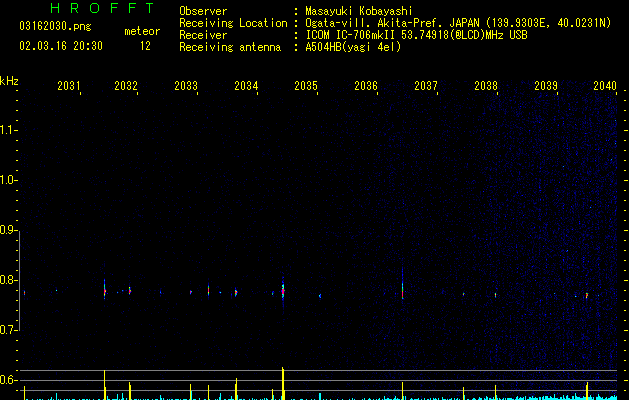Click the 2034 time axis marker
Image resolution: width=629 pixels, height=400 pixels.
(246, 85)
